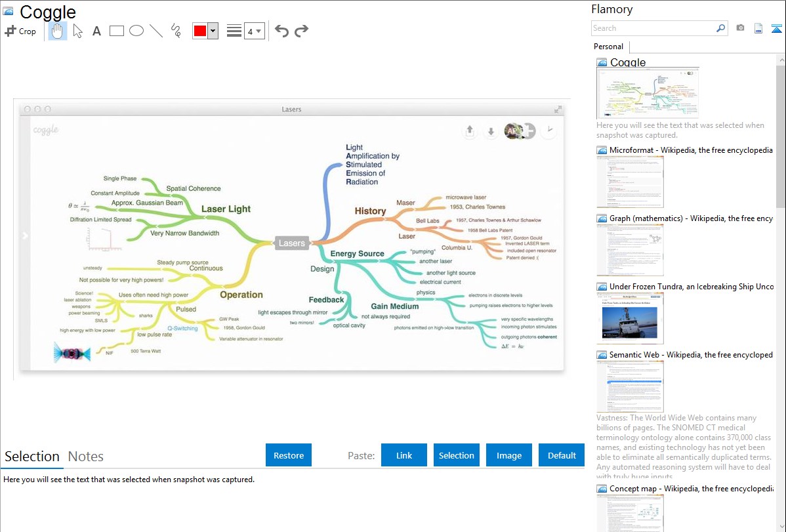
Task: Click the Operation branch label
Action: [241, 295]
